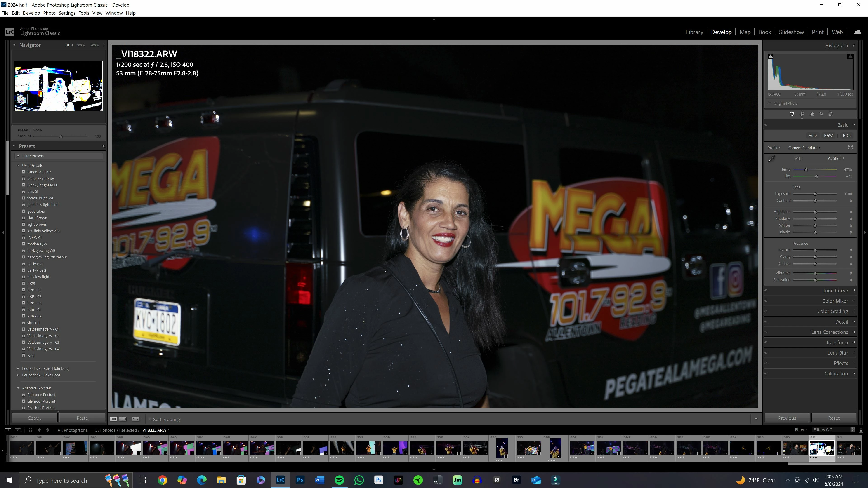Select the Crop overlay tool icon
Image resolution: width=868 pixels, height=488 pixels.
[x=802, y=114]
